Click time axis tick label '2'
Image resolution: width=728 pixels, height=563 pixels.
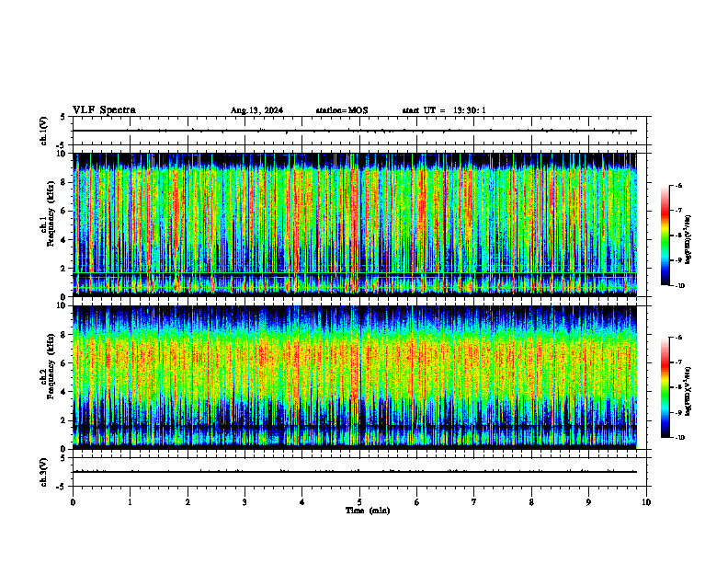[x=188, y=502]
